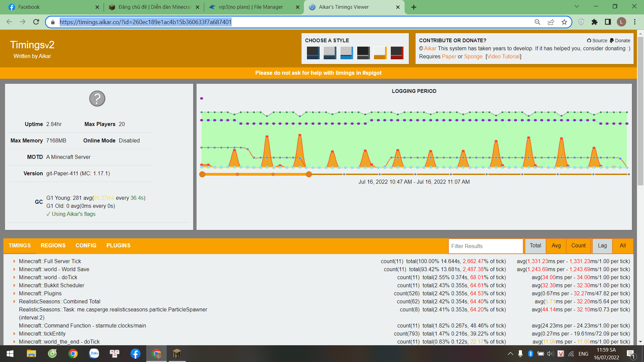Toggle the Lag filter button
The image size is (644, 362).
(602, 246)
